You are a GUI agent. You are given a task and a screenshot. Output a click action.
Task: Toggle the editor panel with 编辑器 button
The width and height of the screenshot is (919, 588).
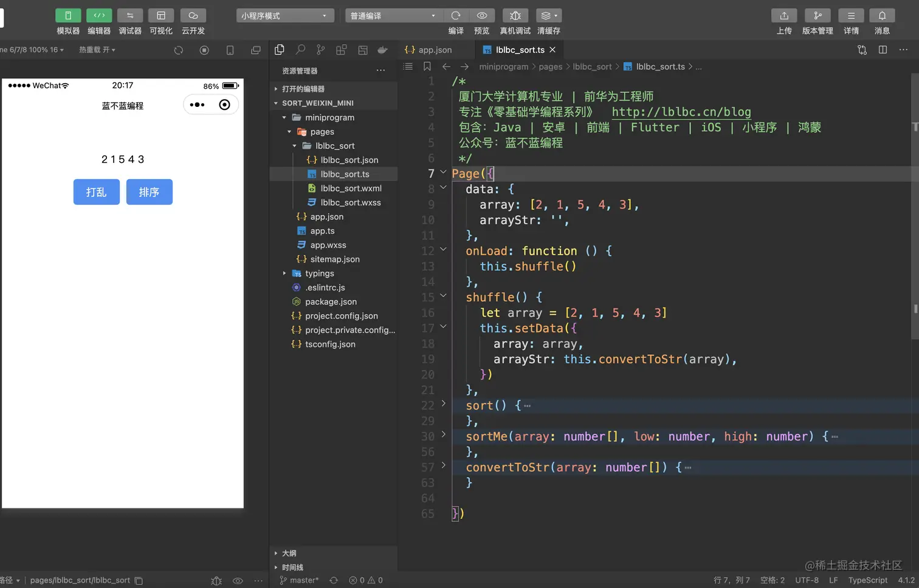pos(99,15)
